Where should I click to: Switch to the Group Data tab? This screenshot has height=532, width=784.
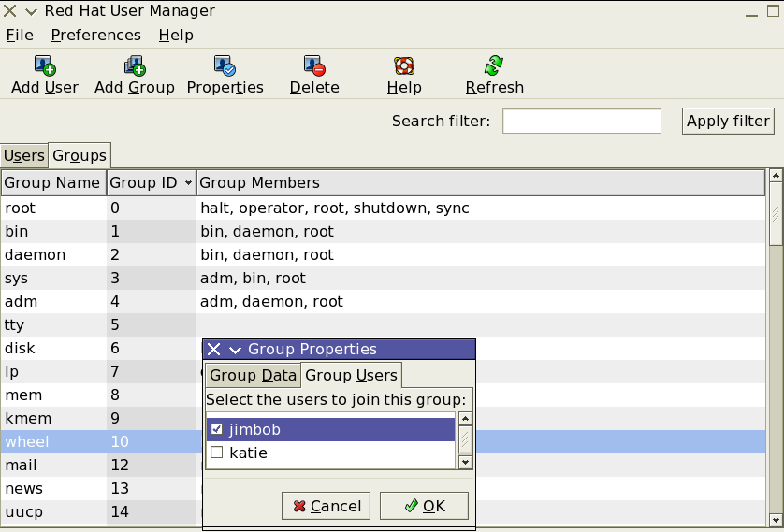click(253, 375)
